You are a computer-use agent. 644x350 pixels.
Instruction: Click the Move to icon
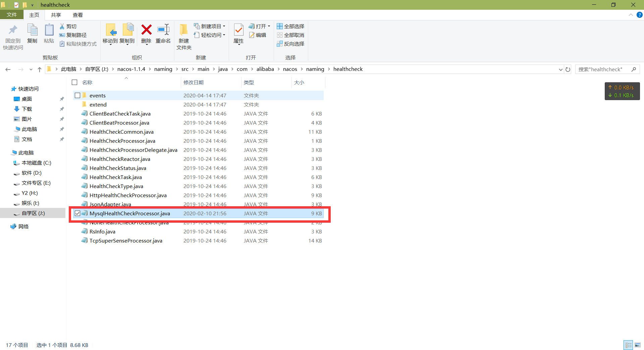111,30
